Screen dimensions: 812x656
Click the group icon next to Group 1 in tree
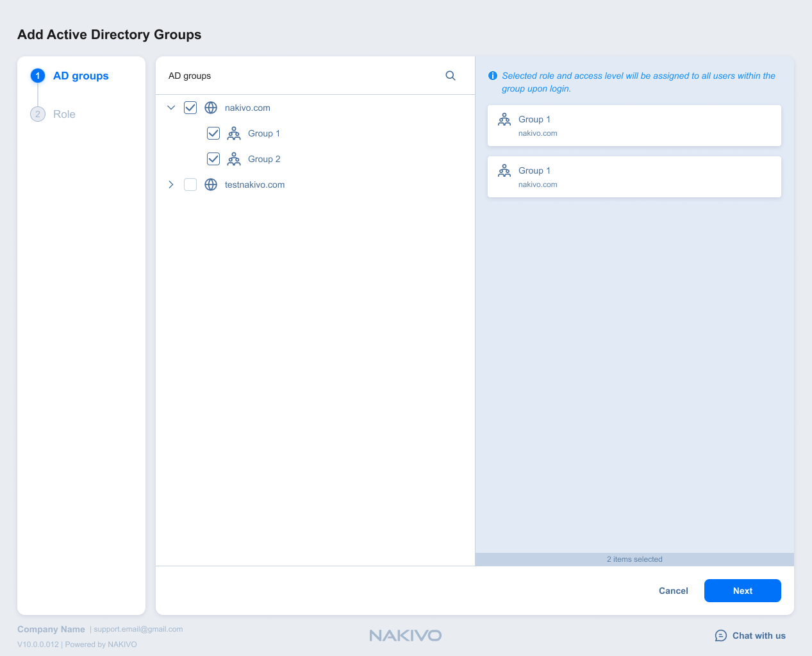point(234,133)
